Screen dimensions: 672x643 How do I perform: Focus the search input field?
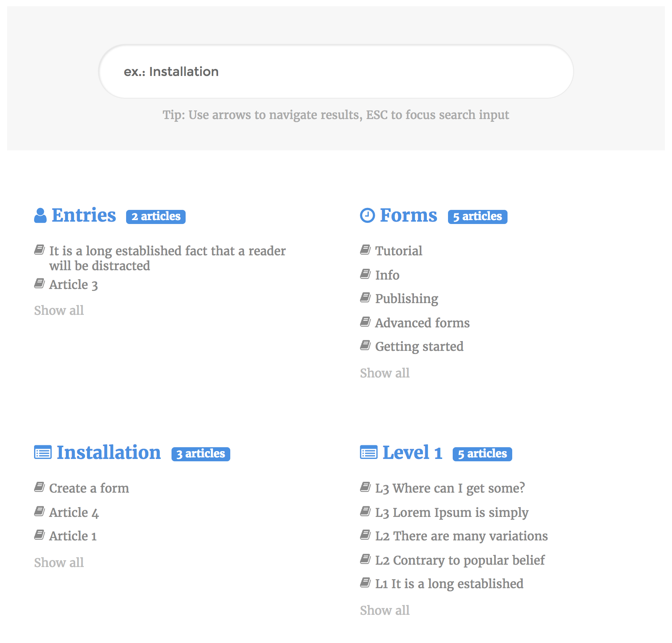point(336,71)
